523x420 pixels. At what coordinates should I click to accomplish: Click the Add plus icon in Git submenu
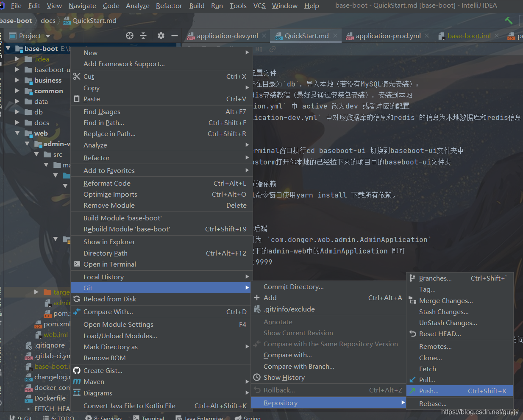click(x=257, y=298)
